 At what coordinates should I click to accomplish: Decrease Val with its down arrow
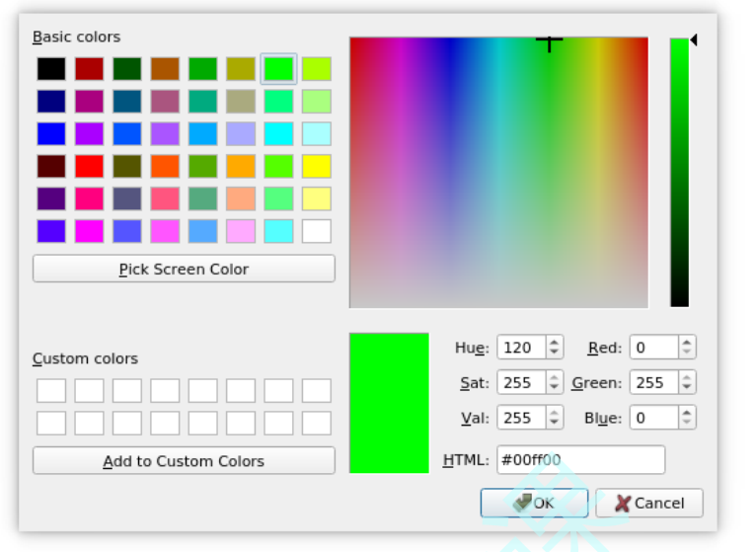(x=554, y=423)
